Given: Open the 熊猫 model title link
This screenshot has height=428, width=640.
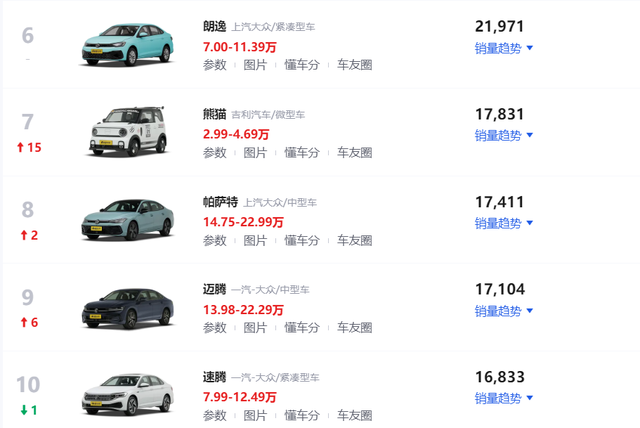Looking at the screenshot, I should pos(215,114).
